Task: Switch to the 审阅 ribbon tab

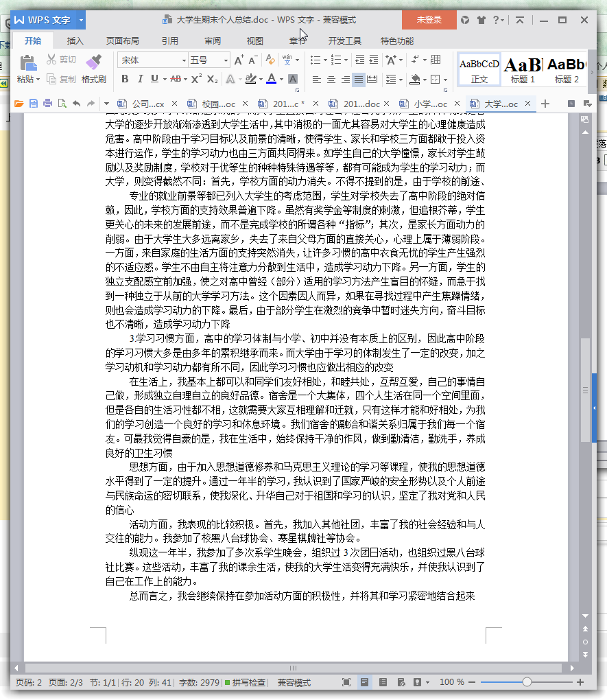Action: 213,40
